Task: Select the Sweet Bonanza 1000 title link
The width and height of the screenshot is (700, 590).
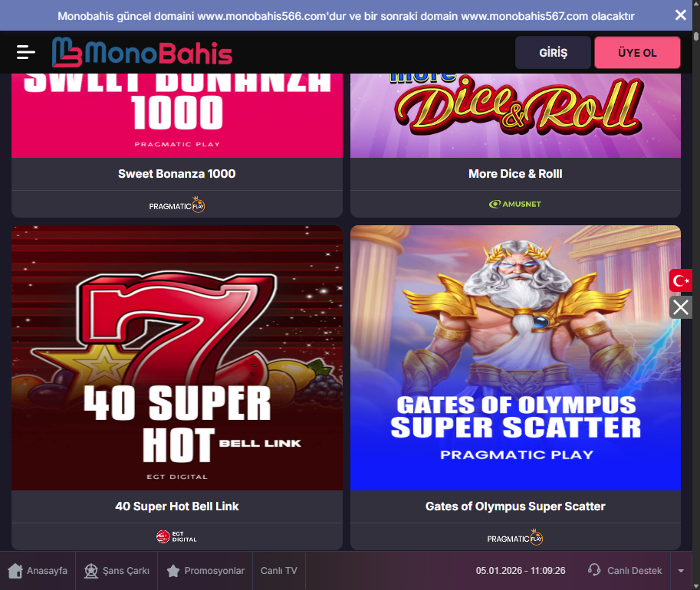Action: coord(177,174)
